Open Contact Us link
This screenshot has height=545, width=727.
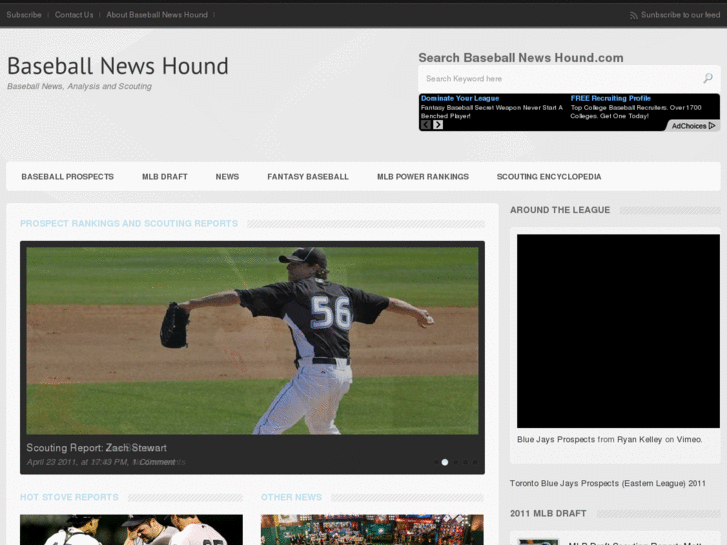pyautogui.click(x=74, y=15)
